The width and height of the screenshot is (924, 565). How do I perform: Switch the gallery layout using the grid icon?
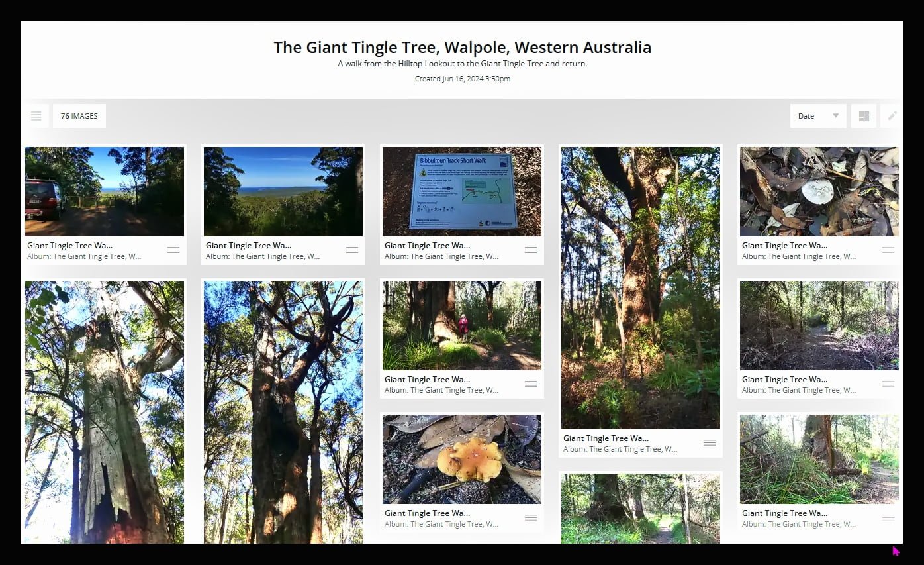click(x=864, y=116)
